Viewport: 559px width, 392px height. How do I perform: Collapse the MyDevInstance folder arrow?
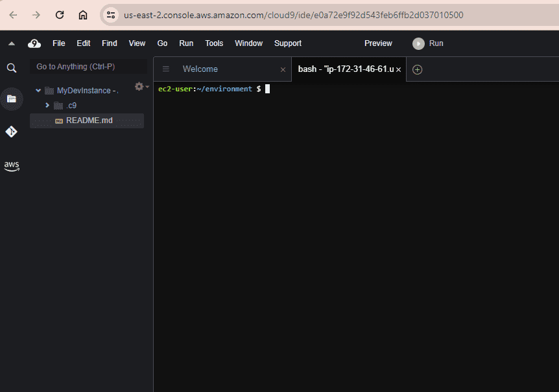tap(38, 91)
